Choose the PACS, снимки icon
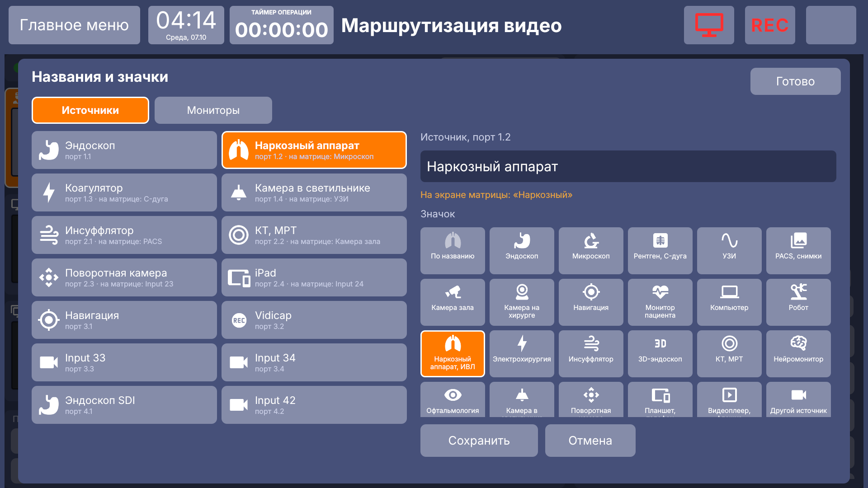Viewport: 868px width, 488px height. 798,250
